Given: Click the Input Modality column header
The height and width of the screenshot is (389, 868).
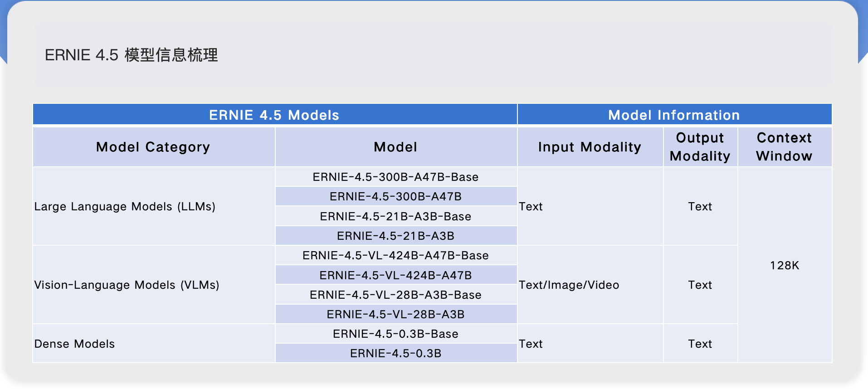Looking at the screenshot, I should coord(590,147).
